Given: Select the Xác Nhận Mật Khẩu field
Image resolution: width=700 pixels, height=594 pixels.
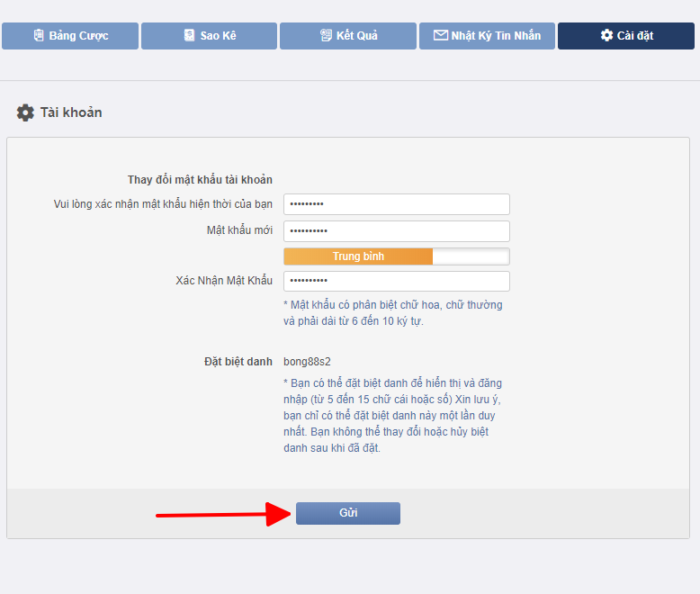Looking at the screenshot, I should (x=396, y=282).
